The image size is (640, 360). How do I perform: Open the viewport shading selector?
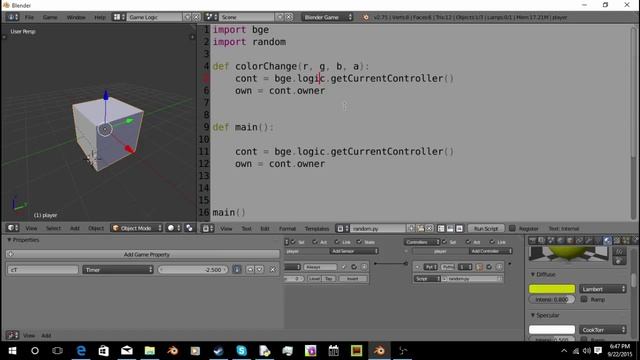point(174,228)
